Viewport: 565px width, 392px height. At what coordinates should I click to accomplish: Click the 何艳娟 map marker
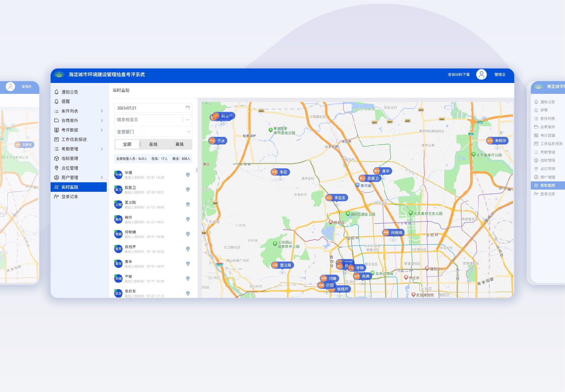[x=393, y=233]
